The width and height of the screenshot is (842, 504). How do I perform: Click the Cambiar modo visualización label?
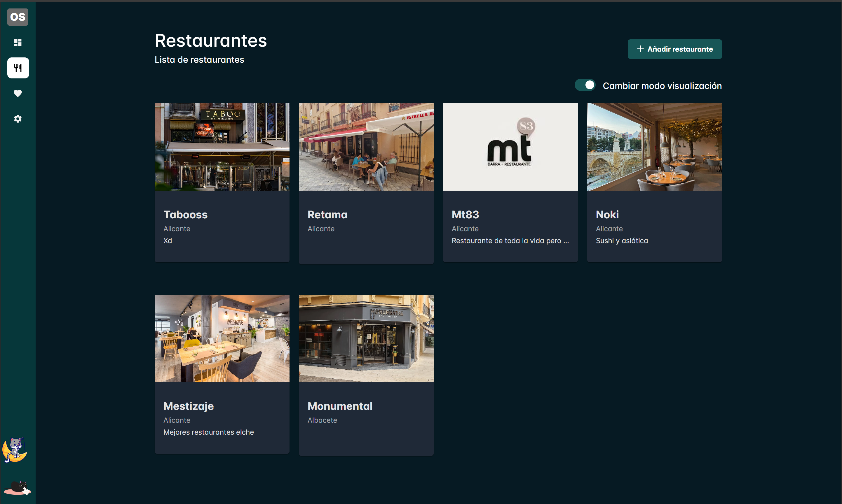(x=662, y=86)
